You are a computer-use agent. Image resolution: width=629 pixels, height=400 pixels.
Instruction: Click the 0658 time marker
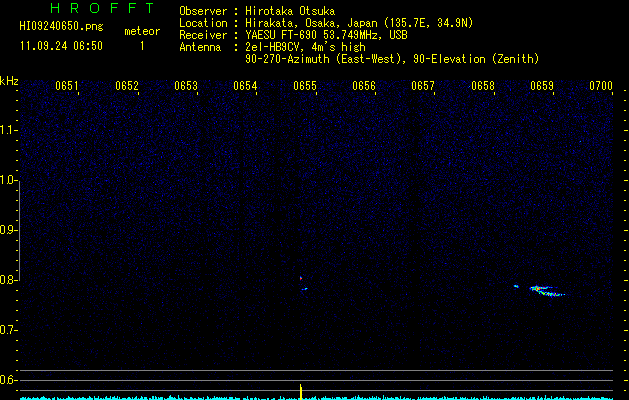tap(483, 86)
